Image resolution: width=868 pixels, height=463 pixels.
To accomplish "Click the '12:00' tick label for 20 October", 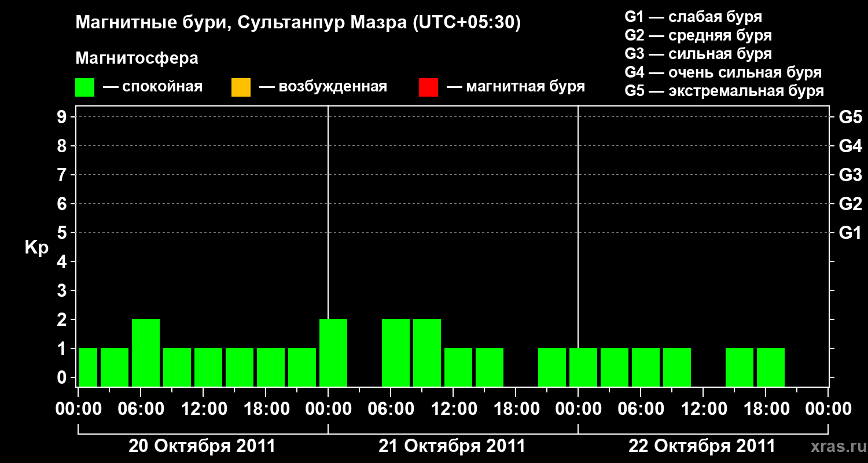I will coord(203,409).
